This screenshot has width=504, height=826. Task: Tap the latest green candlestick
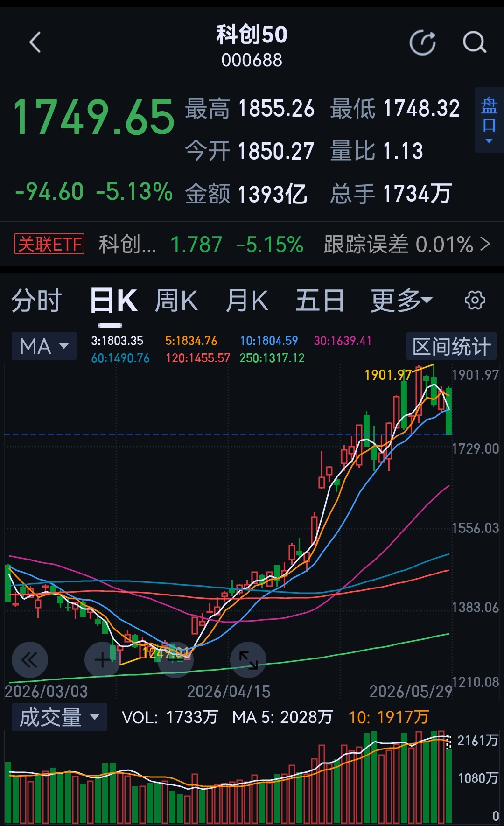pos(449,411)
